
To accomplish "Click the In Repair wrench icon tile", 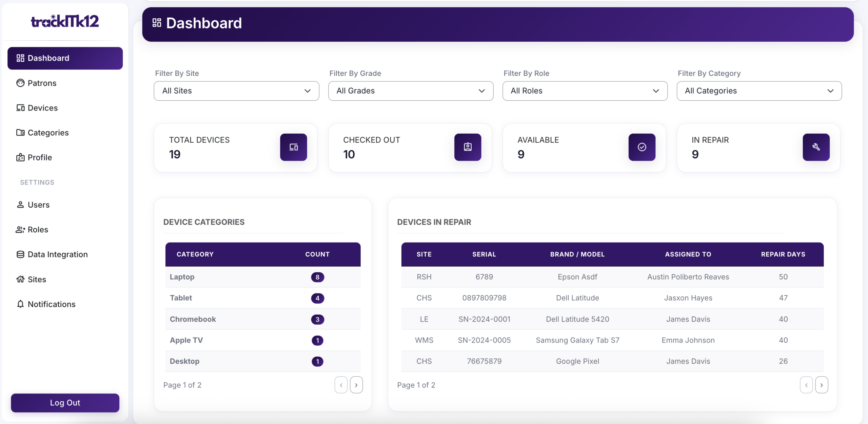I will coord(816,147).
